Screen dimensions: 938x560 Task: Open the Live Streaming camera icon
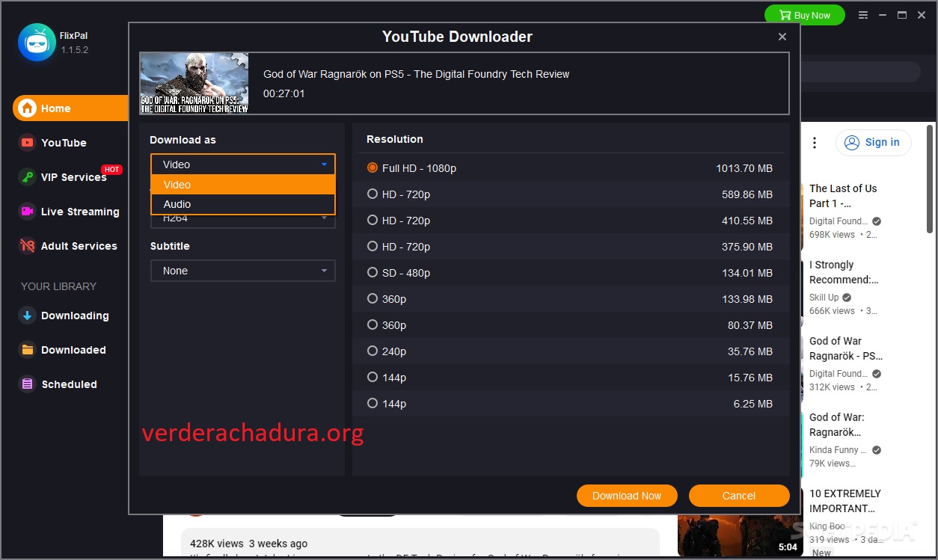(x=28, y=212)
